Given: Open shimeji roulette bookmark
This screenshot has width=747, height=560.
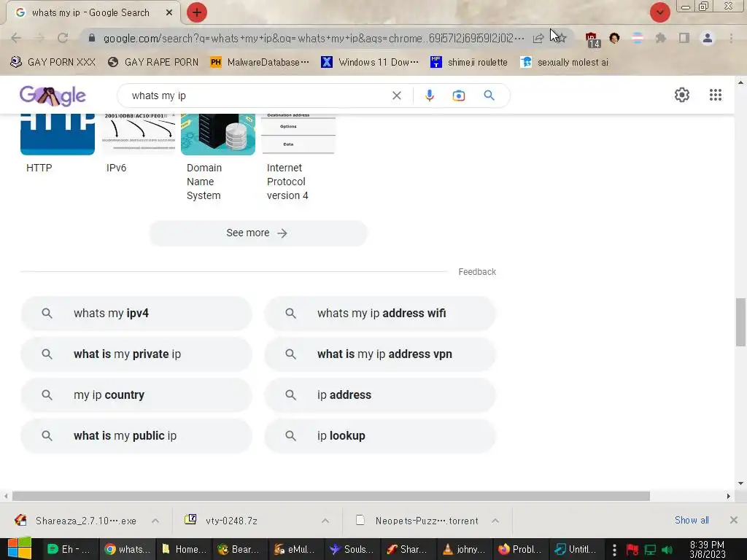Looking at the screenshot, I should (x=469, y=63).
